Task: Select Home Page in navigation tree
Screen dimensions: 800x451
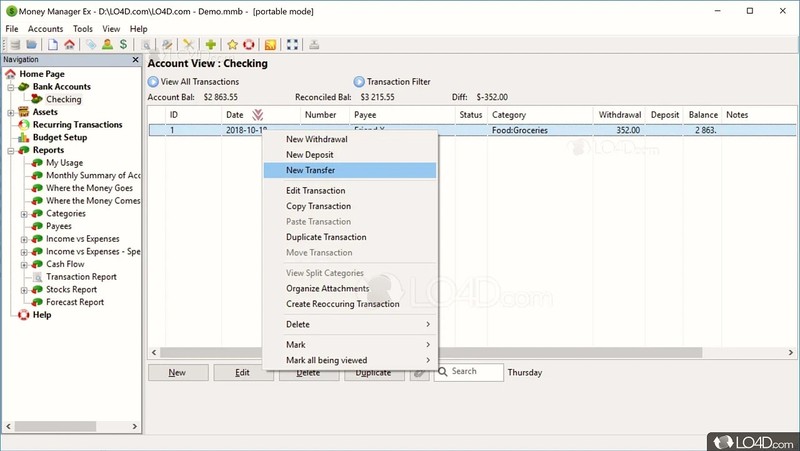Action: (42, 74)
